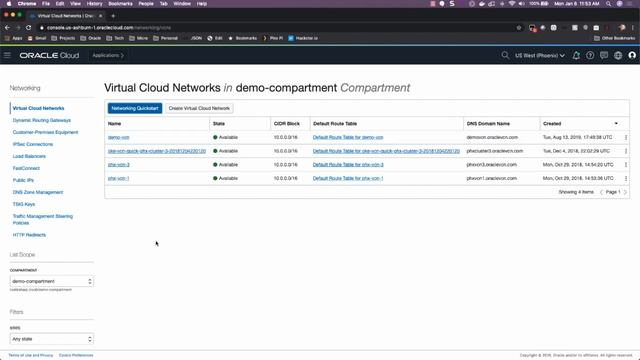Open Other Bookmarks folder
Viewport: 640px width, 360px height.
pos(615,38)
